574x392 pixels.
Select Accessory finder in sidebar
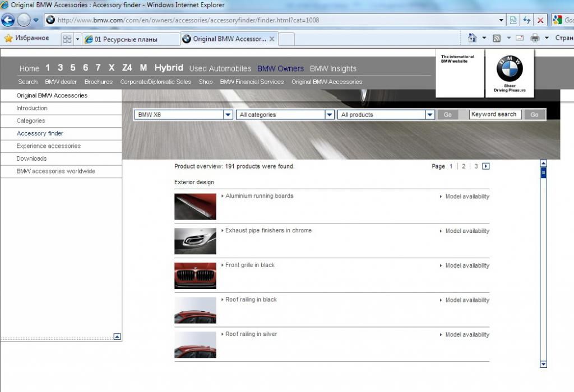click(40, 133)
